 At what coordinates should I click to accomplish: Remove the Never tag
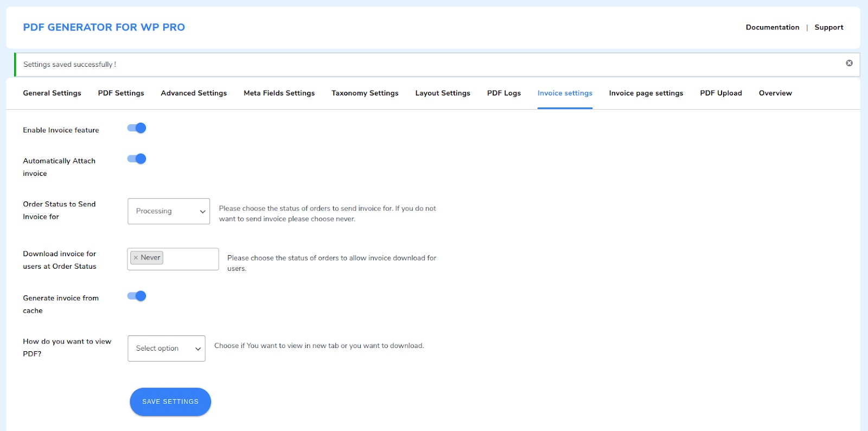(136, 258)
